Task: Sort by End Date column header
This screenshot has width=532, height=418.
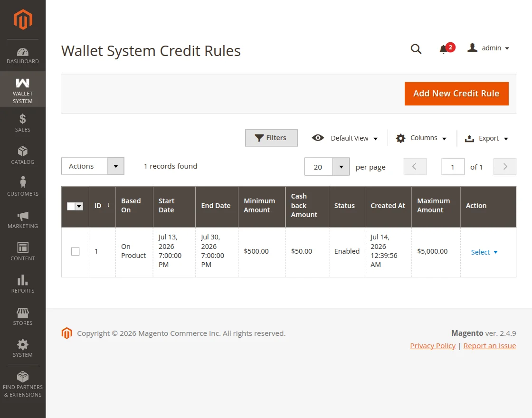Action: (217, 206)
